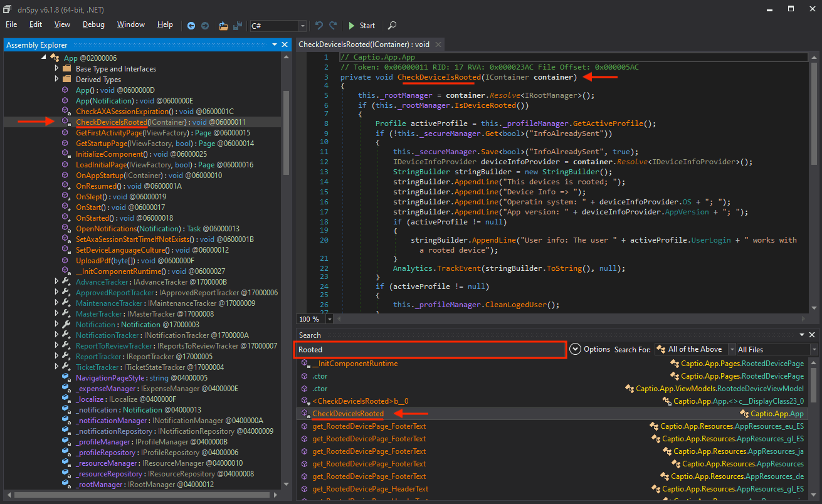The height and width of the screenshot is (504, 822).
Task: Navigate forward with the forward arrow icon
Action: [x=204, y=26]
